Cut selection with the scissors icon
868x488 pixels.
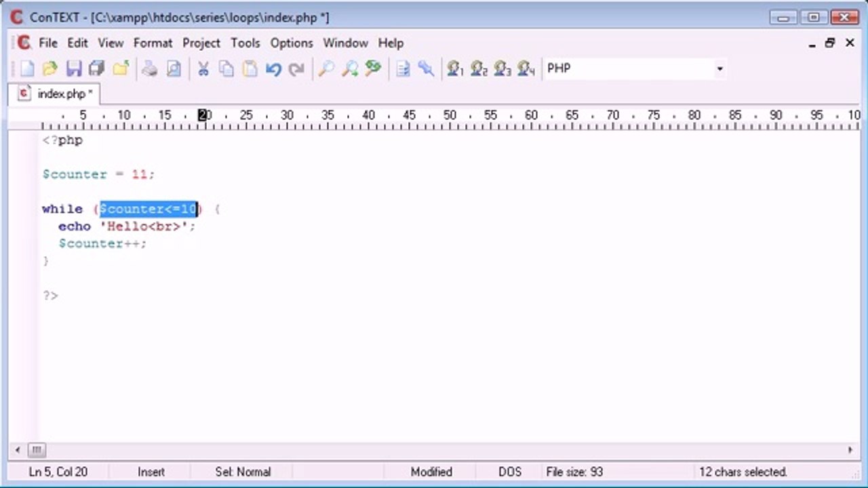coord(203,68)
